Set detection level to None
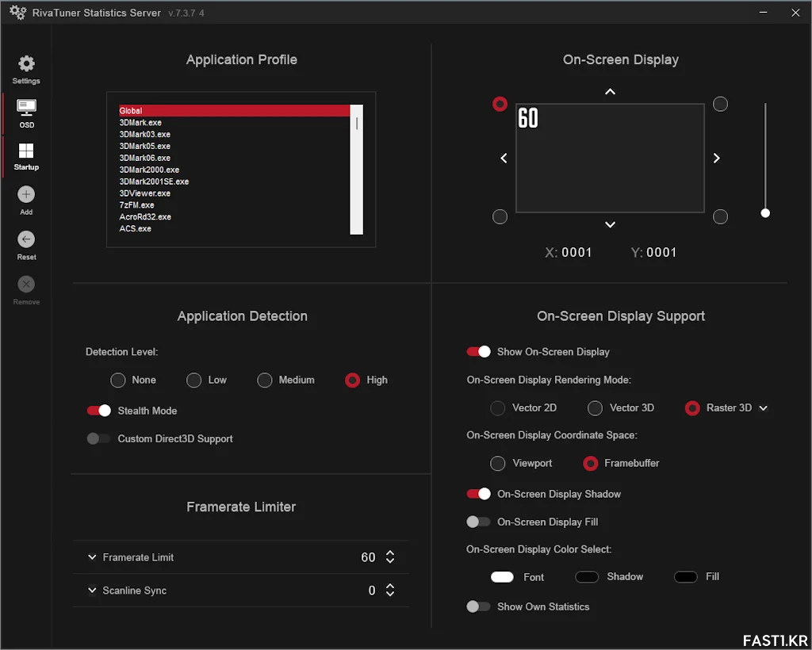This screenshot has height=650, width=812. point(118,380)
